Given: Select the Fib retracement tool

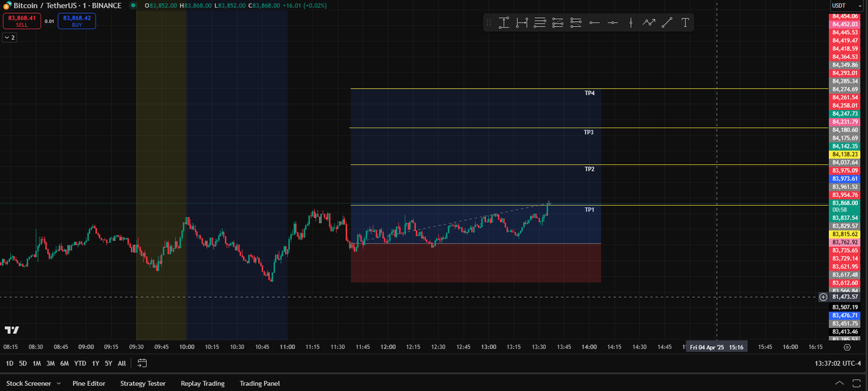Looking at the screenshot, I should (558, 23).
